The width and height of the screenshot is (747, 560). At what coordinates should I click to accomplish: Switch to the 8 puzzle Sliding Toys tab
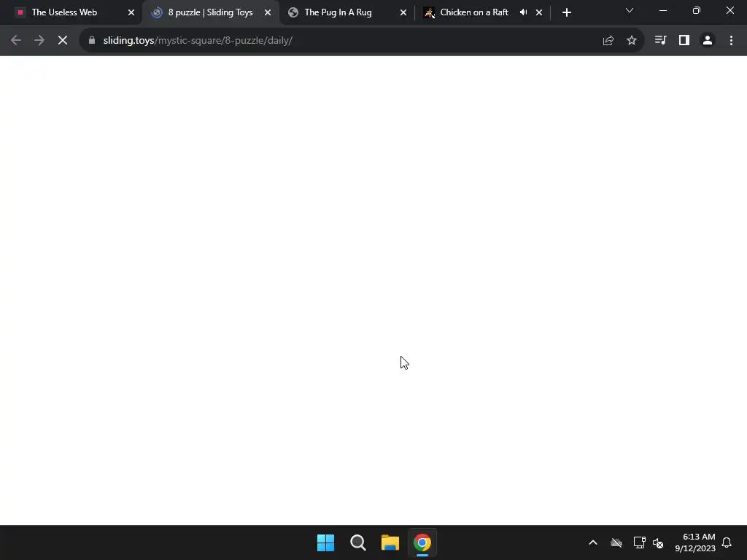point(209,12)
